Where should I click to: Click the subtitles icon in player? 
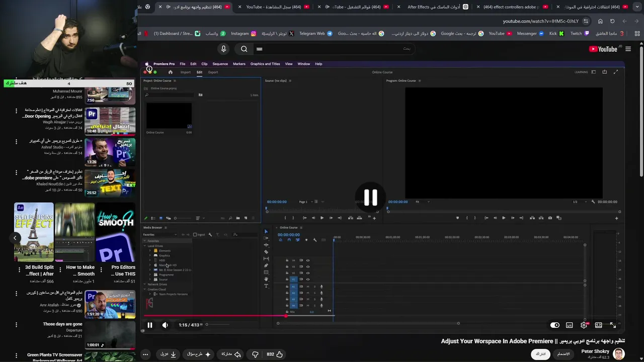click(569, 325)
